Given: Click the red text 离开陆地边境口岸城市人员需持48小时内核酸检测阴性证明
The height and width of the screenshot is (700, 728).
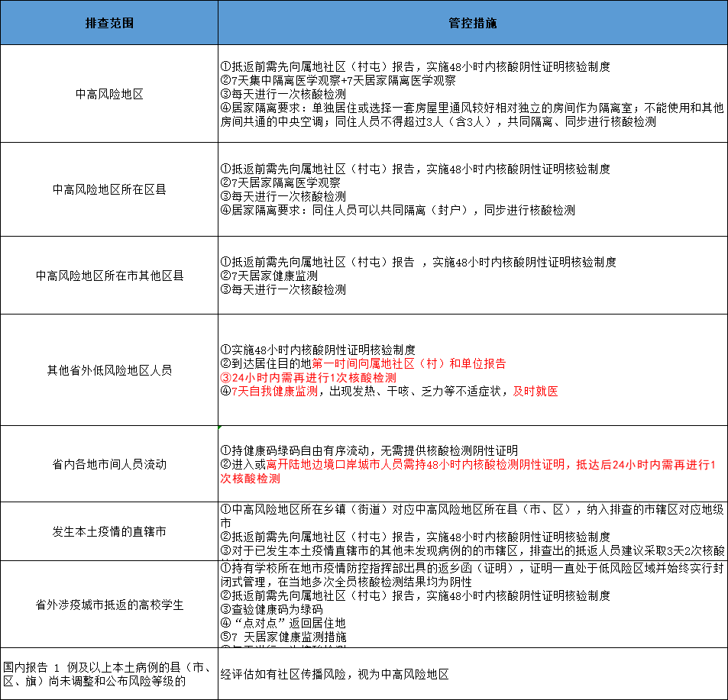Looking at the screenshot, I should point(416,464).
